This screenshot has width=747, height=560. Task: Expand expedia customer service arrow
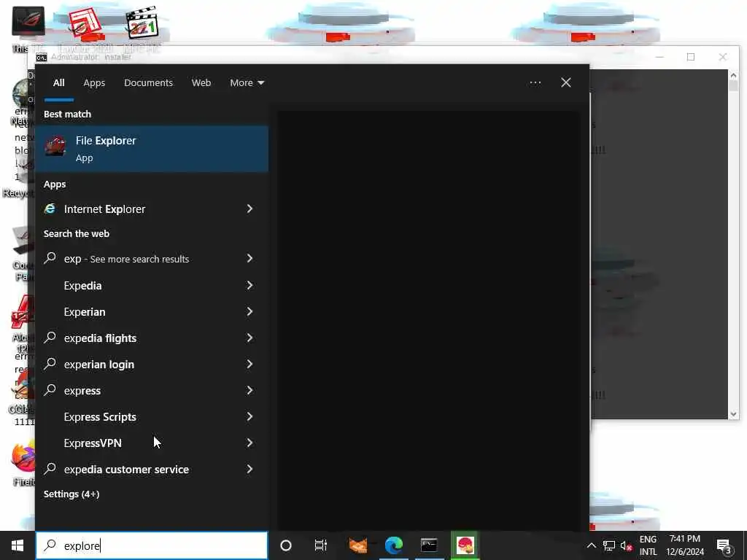[x=249, y=469]
